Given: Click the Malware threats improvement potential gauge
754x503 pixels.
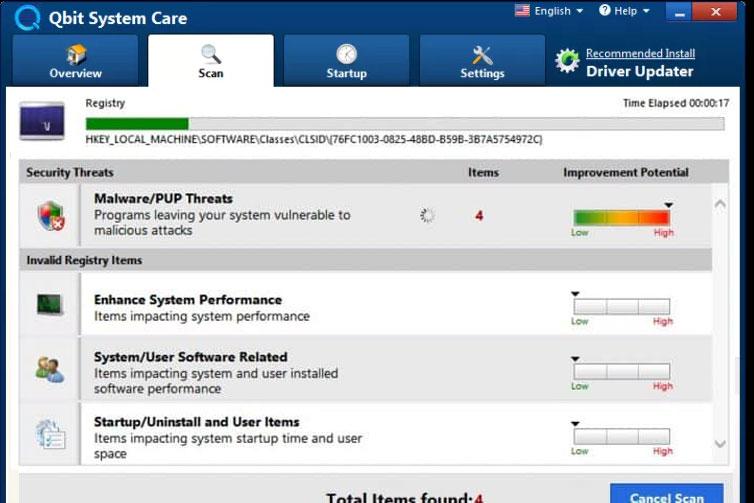Looking at the screenshot, I should [621, 217].
